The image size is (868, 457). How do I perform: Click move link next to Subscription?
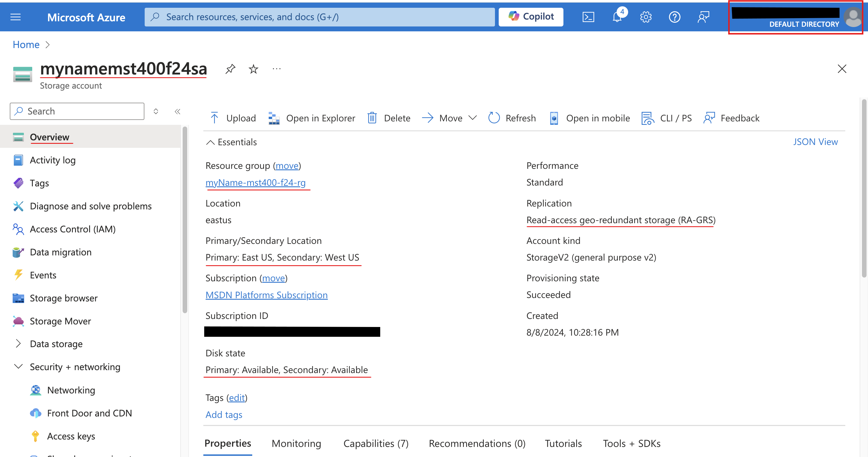point(274,278)
